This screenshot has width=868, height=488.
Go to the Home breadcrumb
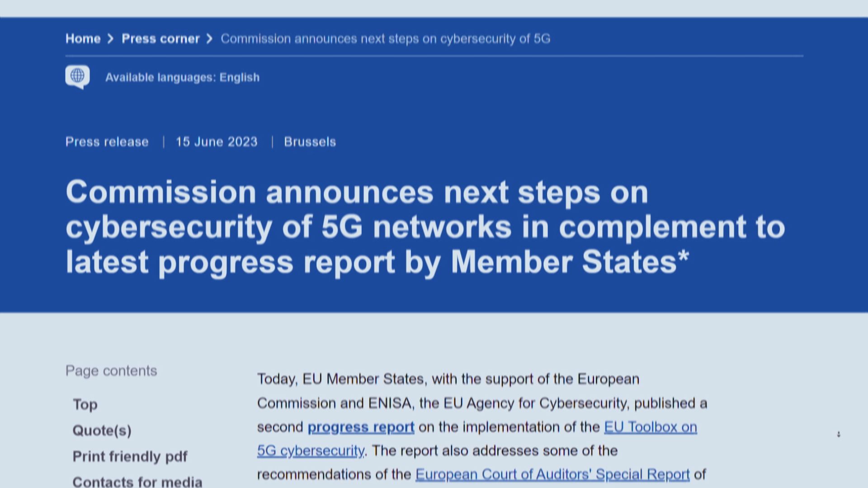(x=83, y=39)
